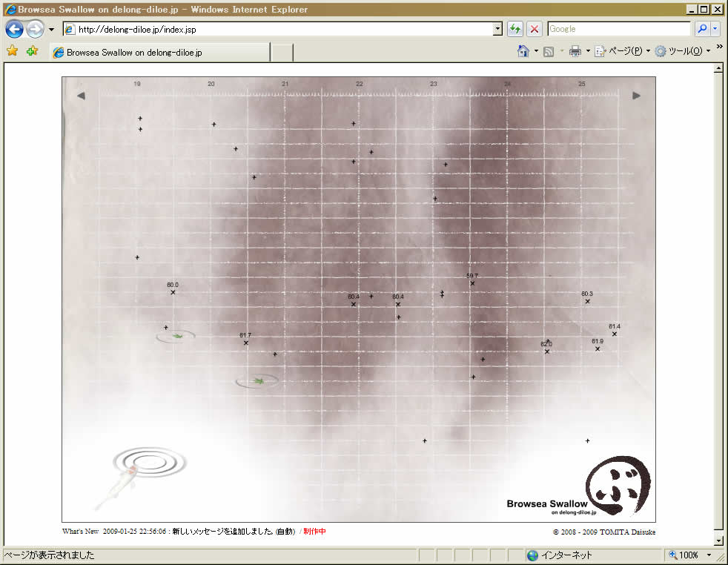
Task: Click the red Stop loading icon
Action: (x=534, y=30)
